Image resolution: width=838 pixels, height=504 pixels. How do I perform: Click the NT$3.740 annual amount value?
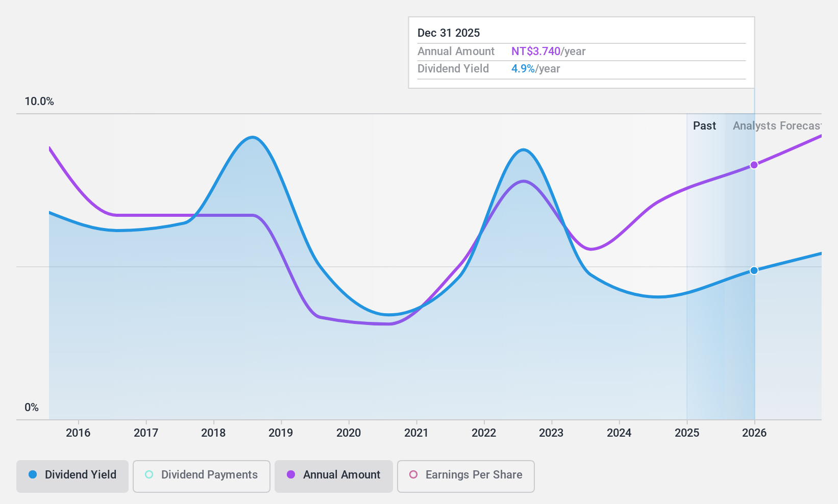pyautogui.click(x=536, y=52)
